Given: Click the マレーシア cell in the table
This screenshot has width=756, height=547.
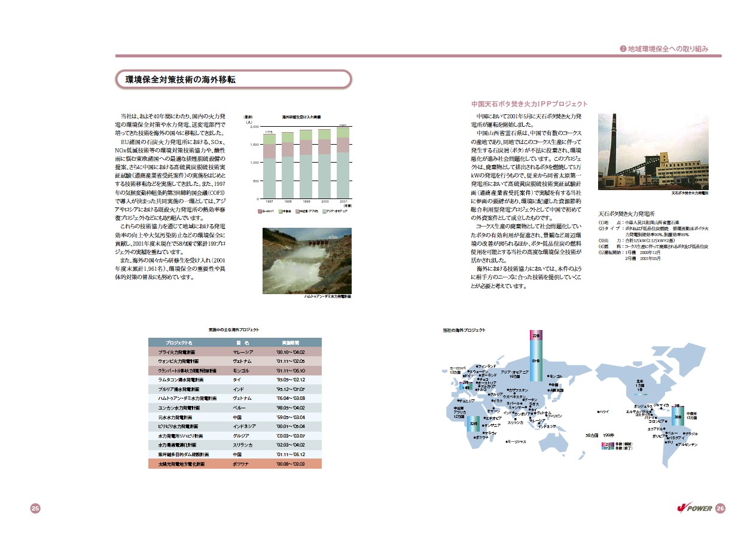Looking at the screenshot, I should 243,352.
